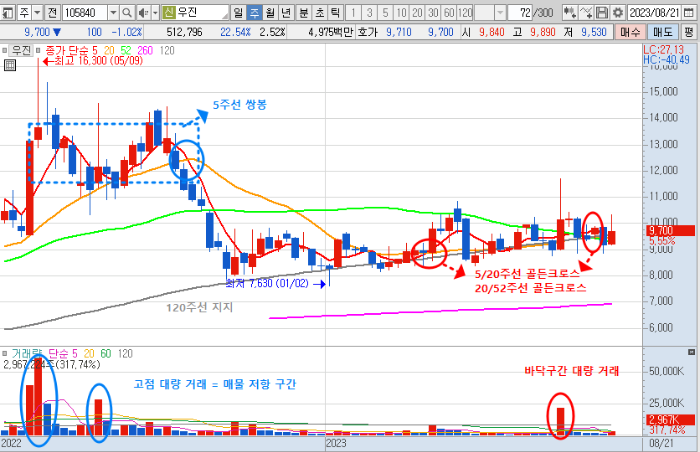Toggle the speaker sound icon
700x452 pixels.
(x=143, y=13)
